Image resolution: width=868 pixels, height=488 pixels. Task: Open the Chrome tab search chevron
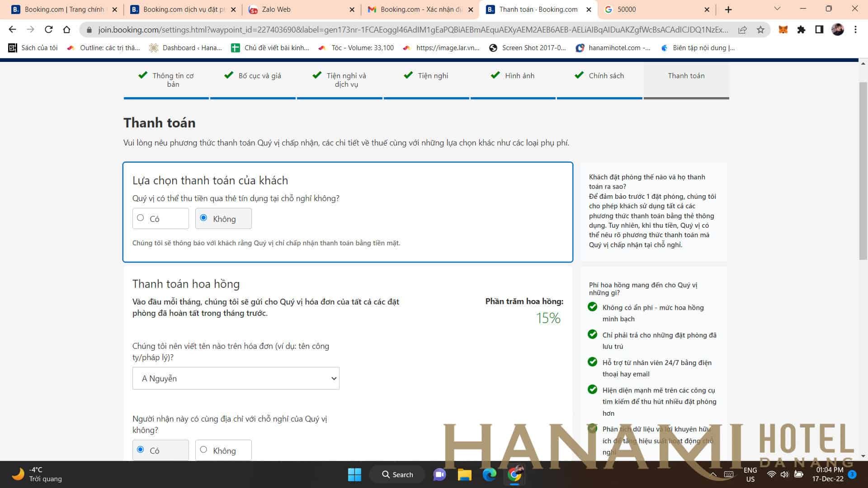(777, 9)
